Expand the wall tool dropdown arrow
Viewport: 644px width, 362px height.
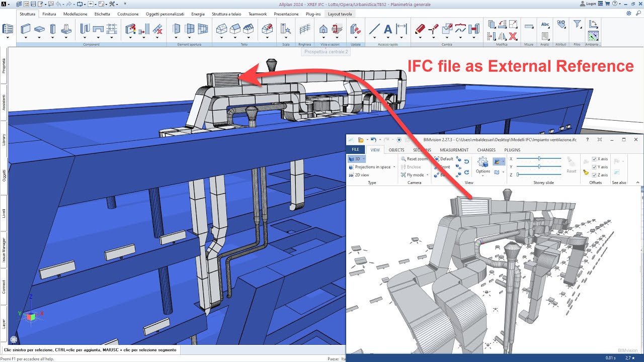point(26,37)
